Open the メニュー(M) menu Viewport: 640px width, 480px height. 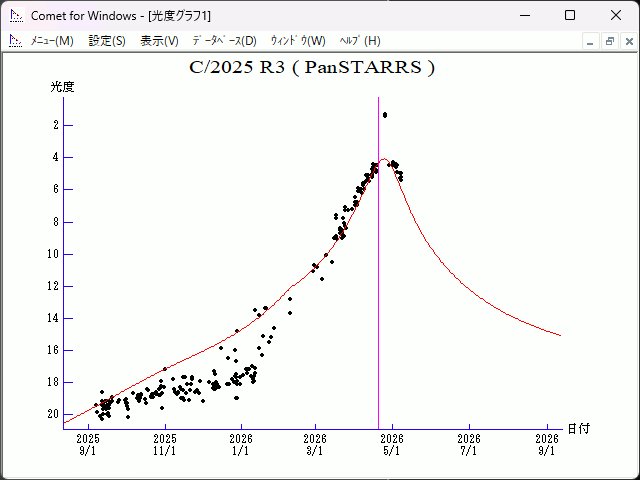[x=52, y=41]
